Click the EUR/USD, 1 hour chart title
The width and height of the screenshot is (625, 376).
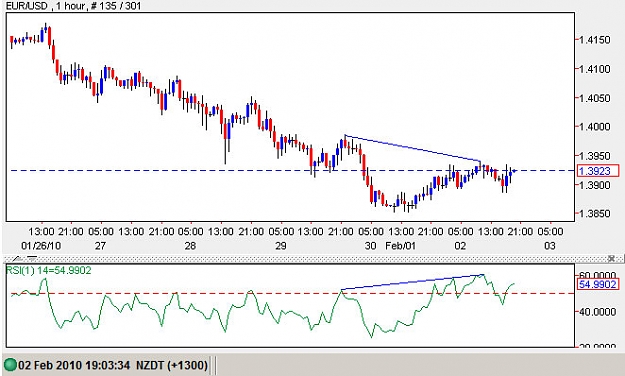pos(73,6)
